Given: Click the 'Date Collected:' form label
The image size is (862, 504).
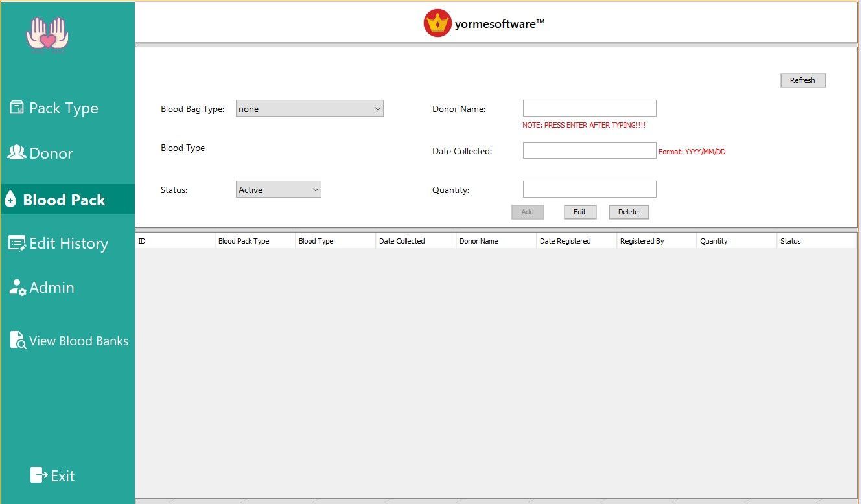Looking at the screenshot, I should tap(462, 151).
